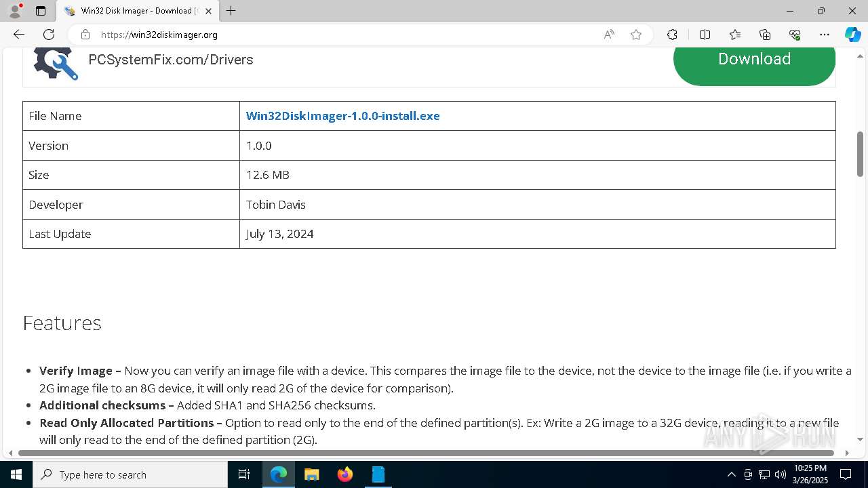Click PCSystemFix.com/Drivers ad text
Image resolution: width=868 pixels, height=488 pixels.
point(171,60)
